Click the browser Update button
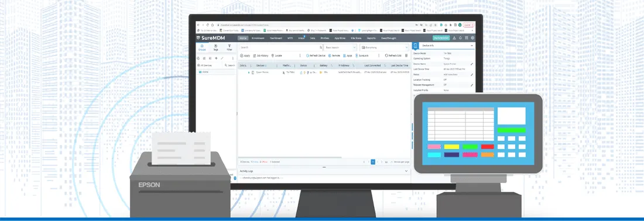644x221 pixels. (468, 25)
